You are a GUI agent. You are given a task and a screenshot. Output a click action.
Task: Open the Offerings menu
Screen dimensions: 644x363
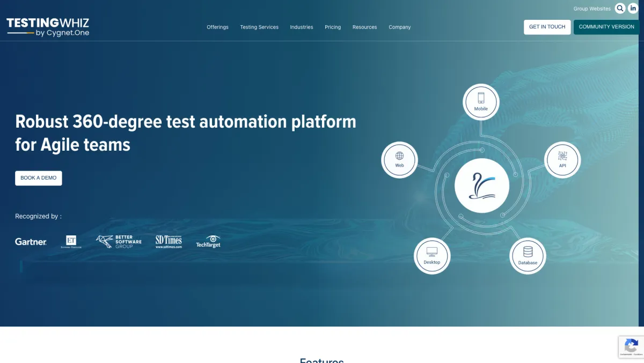(217, 27)
